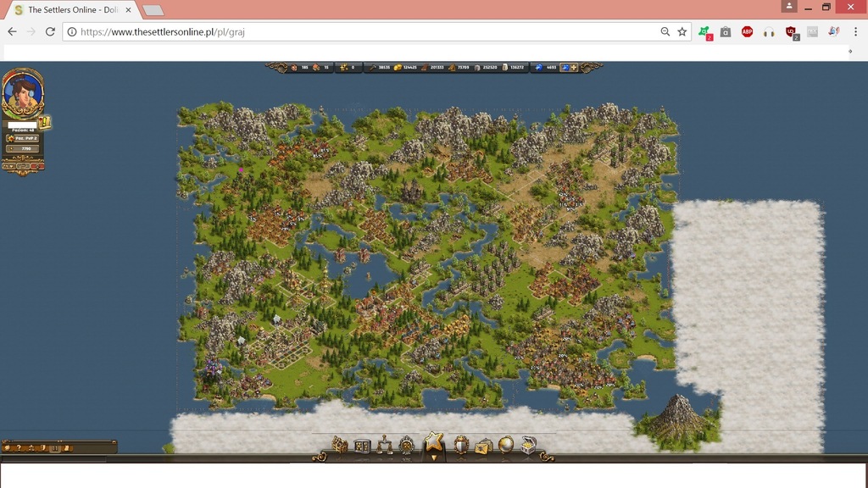Click the headphones extension icon
Screen dimensions: 868x488
pyautogui.click(x=768, y=32)
